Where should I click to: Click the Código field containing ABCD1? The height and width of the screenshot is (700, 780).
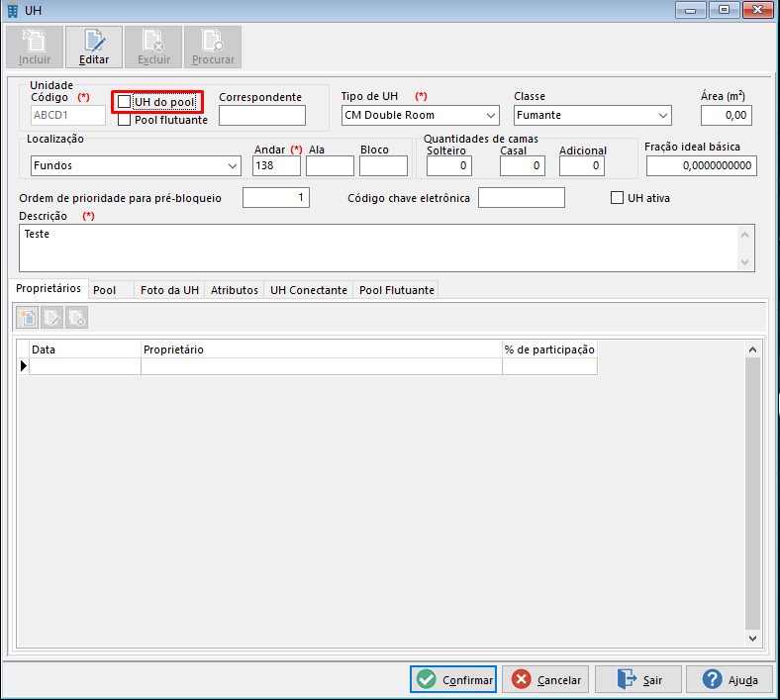point(67,116)
